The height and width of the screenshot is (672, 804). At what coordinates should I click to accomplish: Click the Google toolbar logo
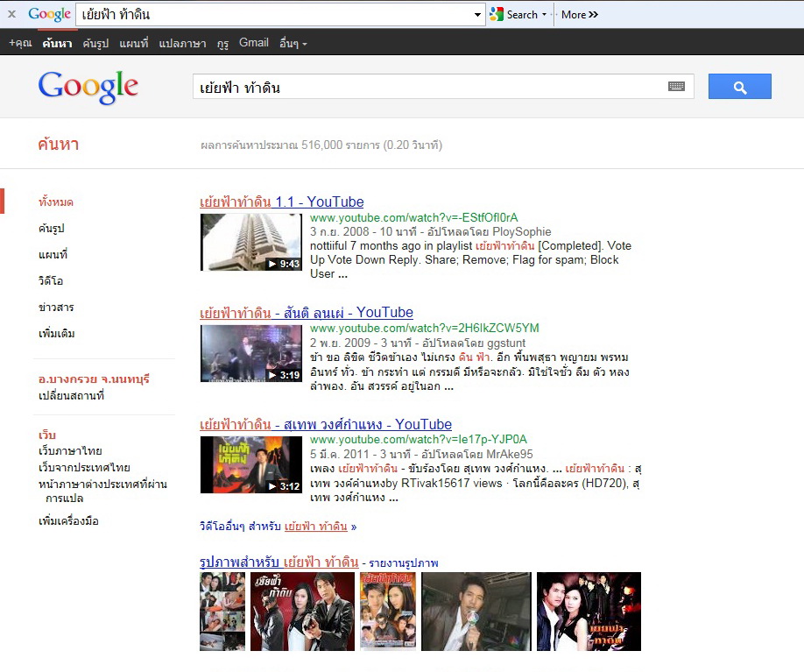tap(50, 14)
